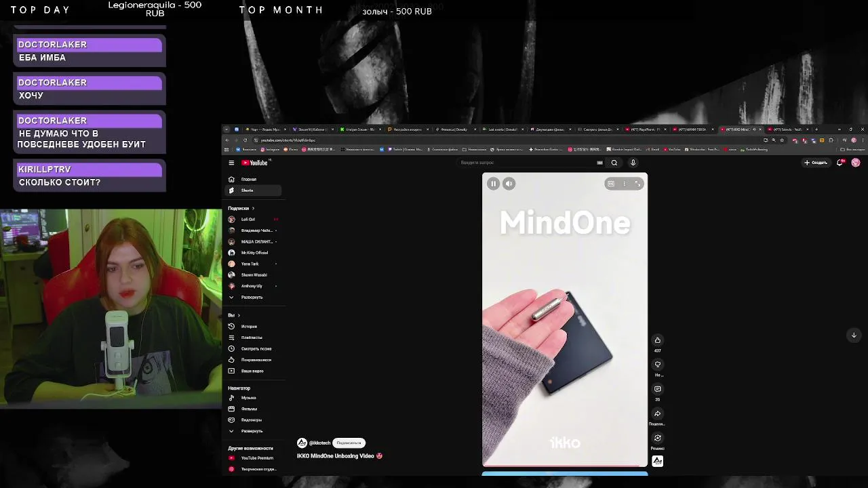The width and height of the screenshot is (868, 488).
Task: Open Shawn Wasabi subscription channel
Action: coord(252,275)
